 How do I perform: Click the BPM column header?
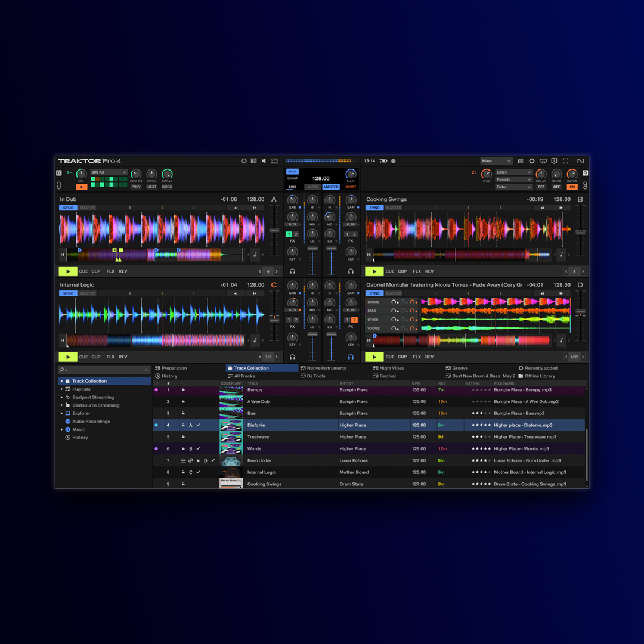(x=416, y=383)
